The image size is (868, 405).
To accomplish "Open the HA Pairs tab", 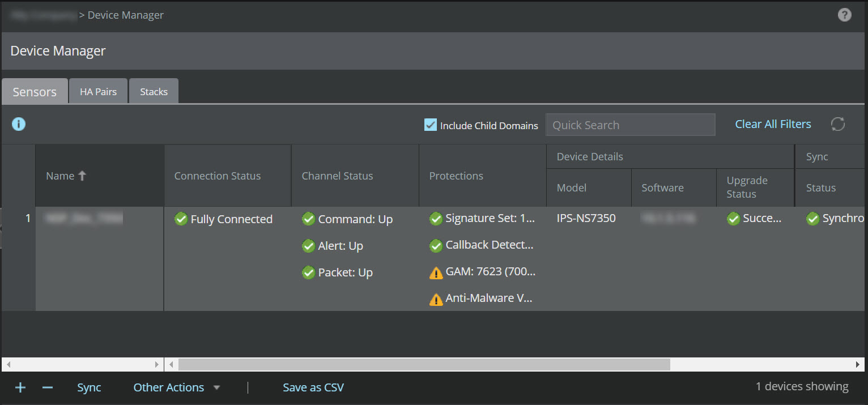I will pos(98,91).
